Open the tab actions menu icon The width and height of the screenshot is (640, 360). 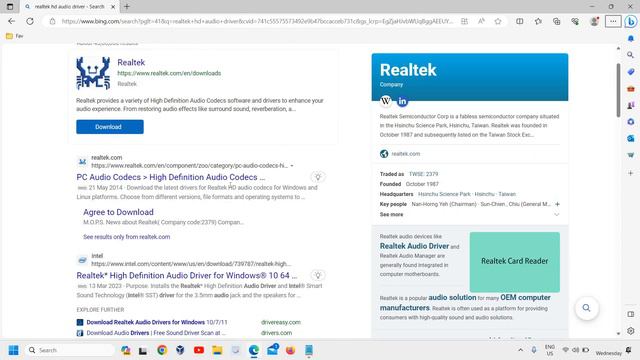[x=10, y=7]
